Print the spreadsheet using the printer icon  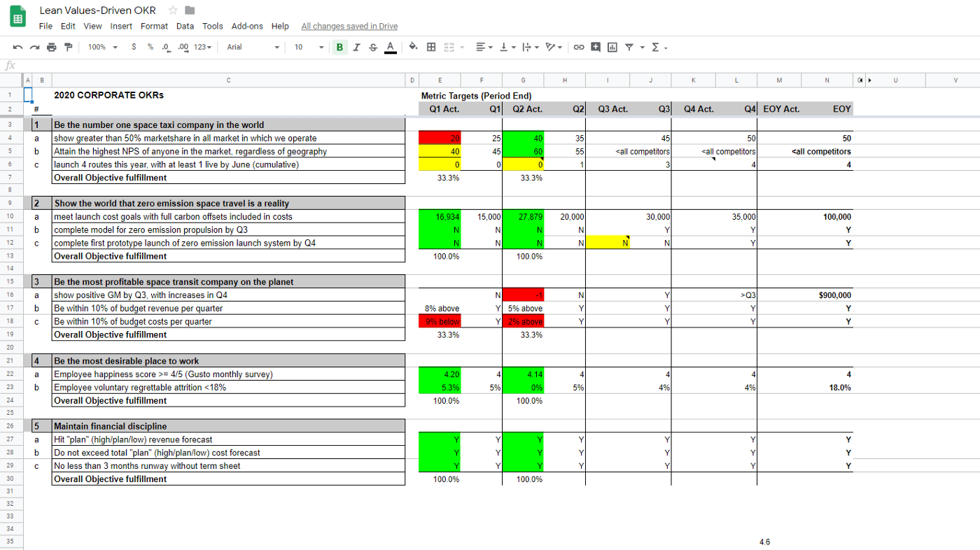pos(51,47)
